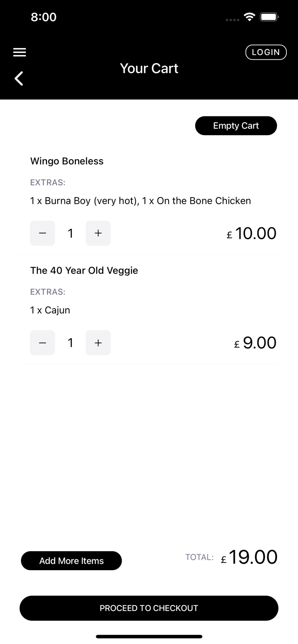Empty the cart
The width and height of the screenshot is (298, 644).
236,126
